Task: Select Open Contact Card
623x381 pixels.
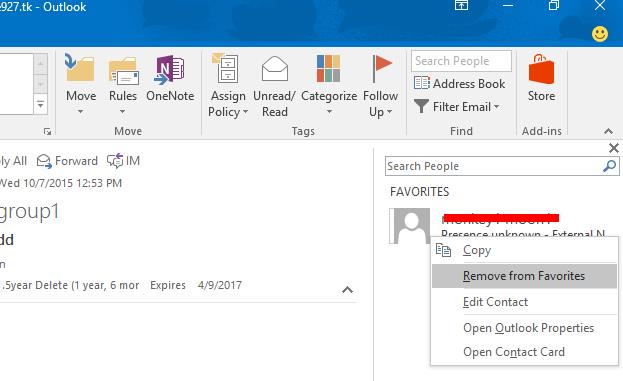Action: [x=524, y=352]
